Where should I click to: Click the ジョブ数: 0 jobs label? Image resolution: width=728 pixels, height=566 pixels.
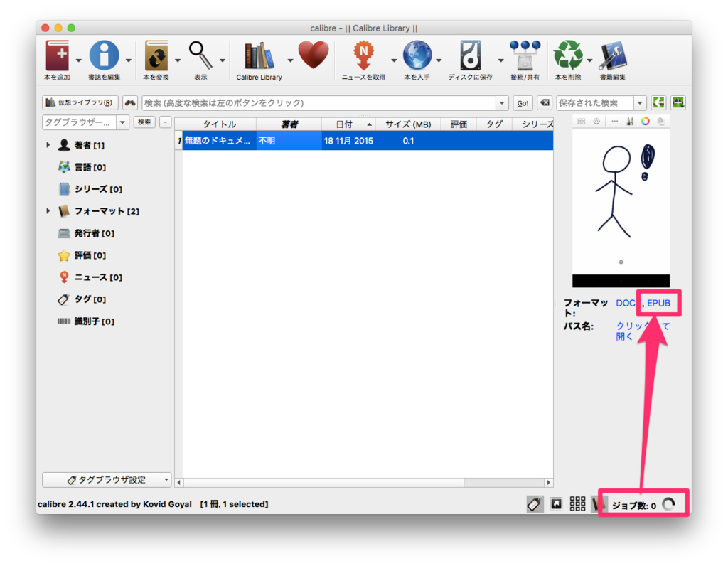click(x=633, y=505)
